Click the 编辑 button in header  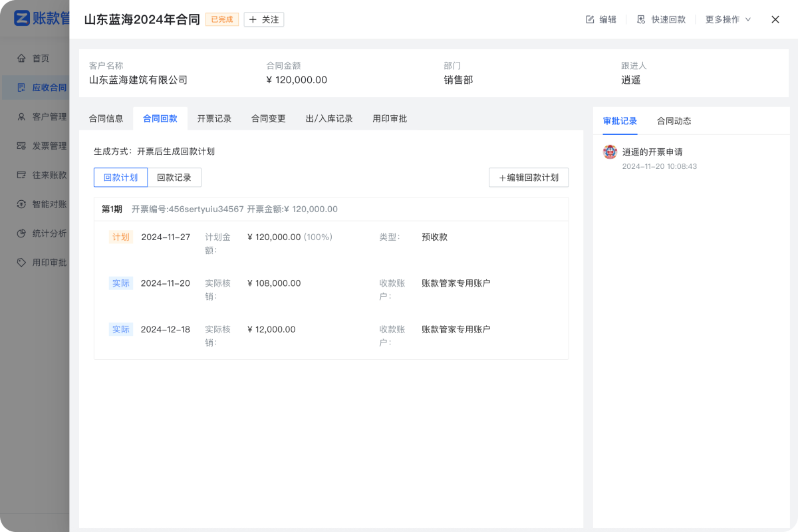tap(600, 20)
